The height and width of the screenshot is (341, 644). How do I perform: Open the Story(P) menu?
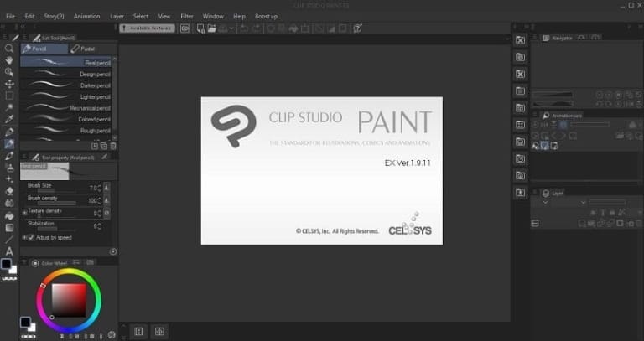54,17
